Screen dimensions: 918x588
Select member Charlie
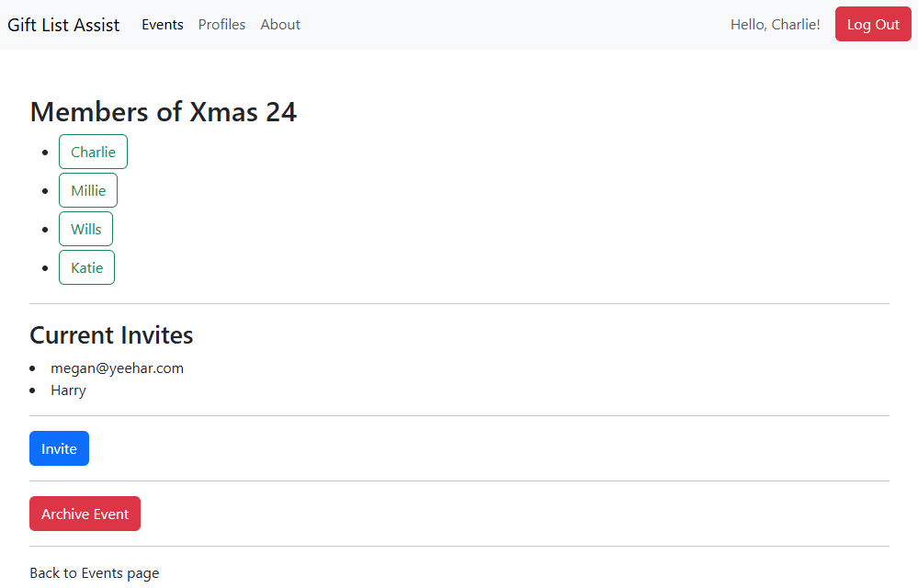pos(93,152)
